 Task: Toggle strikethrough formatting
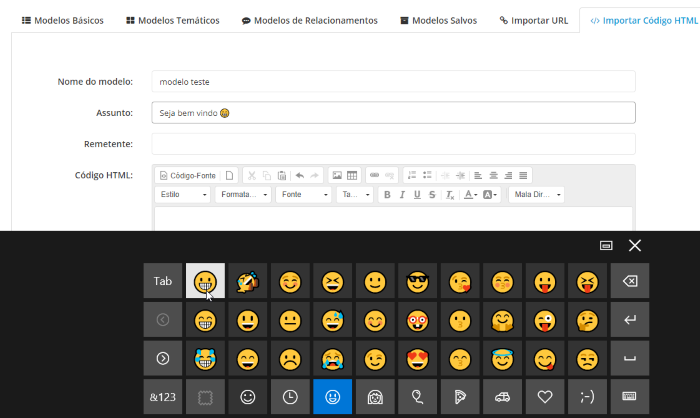(432, 195)
